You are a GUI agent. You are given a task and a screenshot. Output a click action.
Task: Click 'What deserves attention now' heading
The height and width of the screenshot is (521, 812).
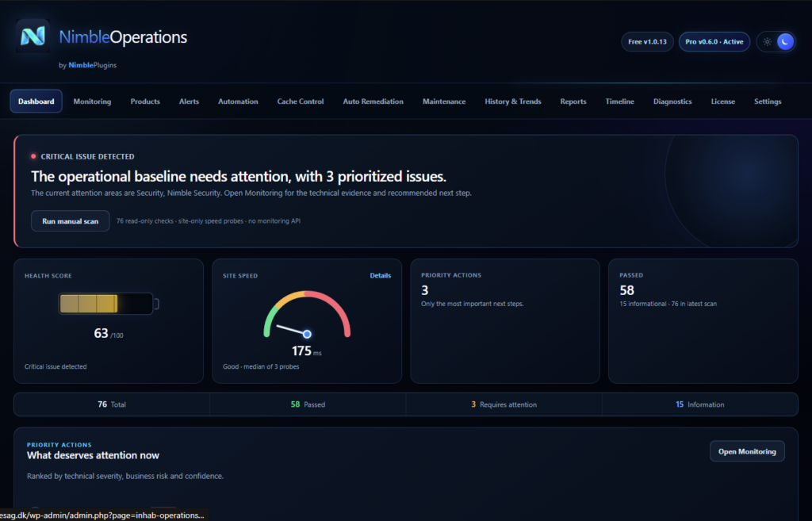[94, 456]
